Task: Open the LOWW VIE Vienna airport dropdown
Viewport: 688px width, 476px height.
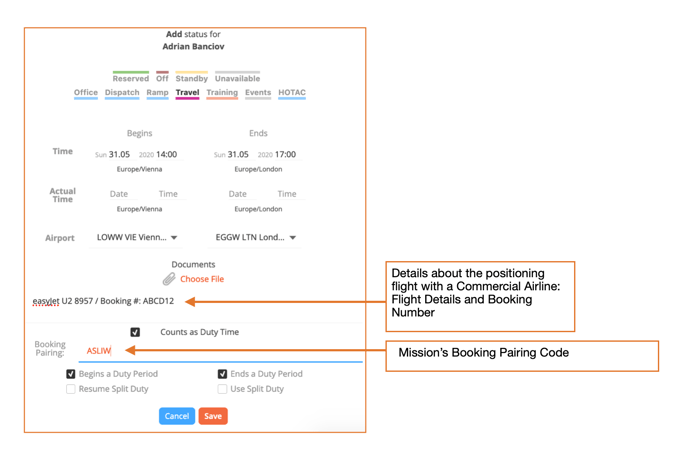Action: 137,238
